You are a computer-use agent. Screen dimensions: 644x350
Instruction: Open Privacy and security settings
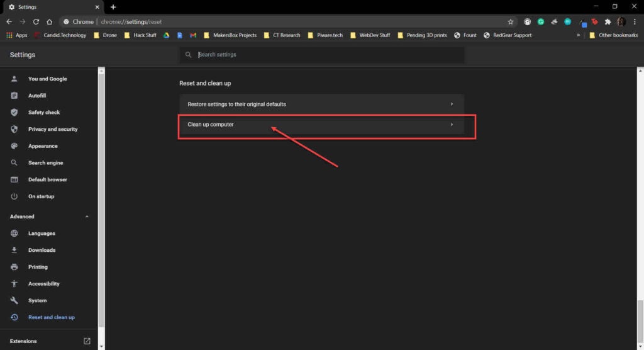(53, 129)
